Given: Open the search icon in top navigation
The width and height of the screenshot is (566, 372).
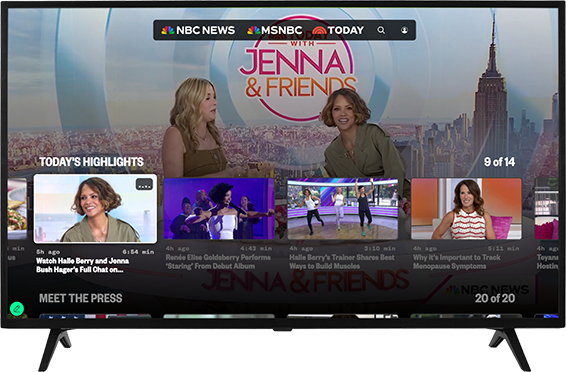Looking at the screenshot, I should [x=381, y=30].
